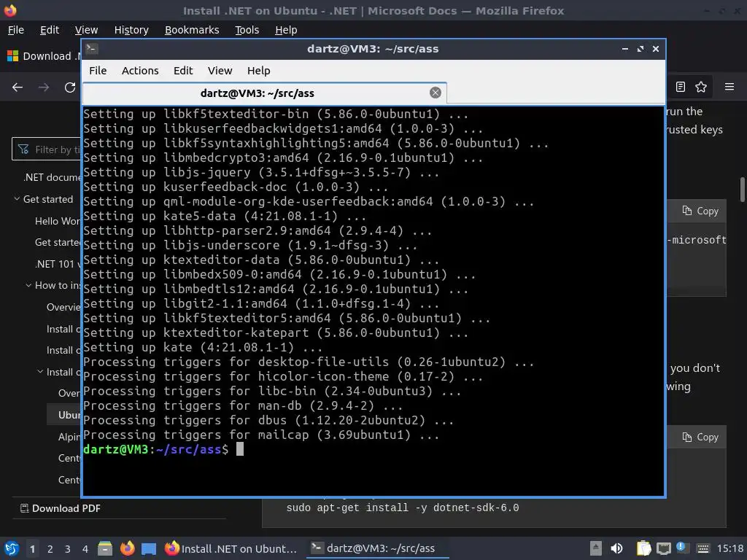
Task: Open Firefox File menu
Action: [x=16, y=30]
